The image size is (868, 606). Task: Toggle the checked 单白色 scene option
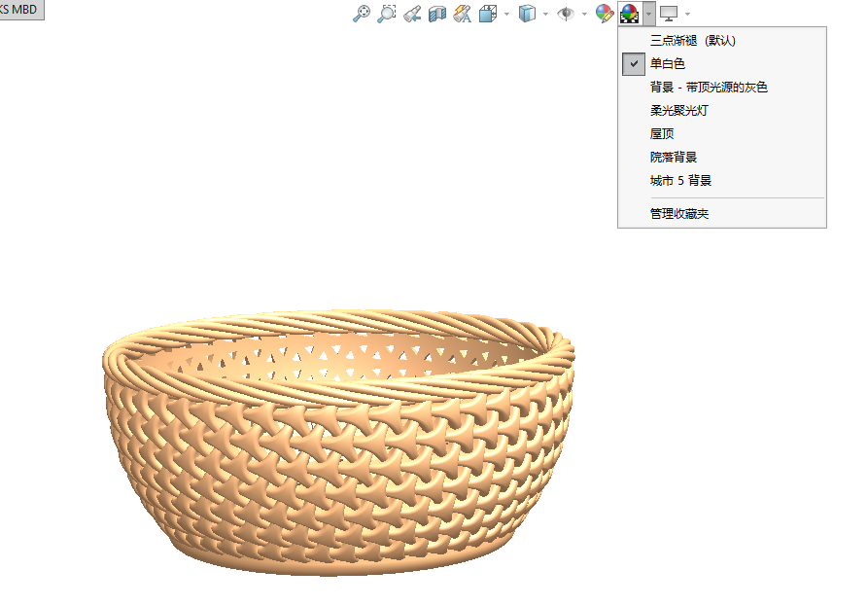point(667,64)
